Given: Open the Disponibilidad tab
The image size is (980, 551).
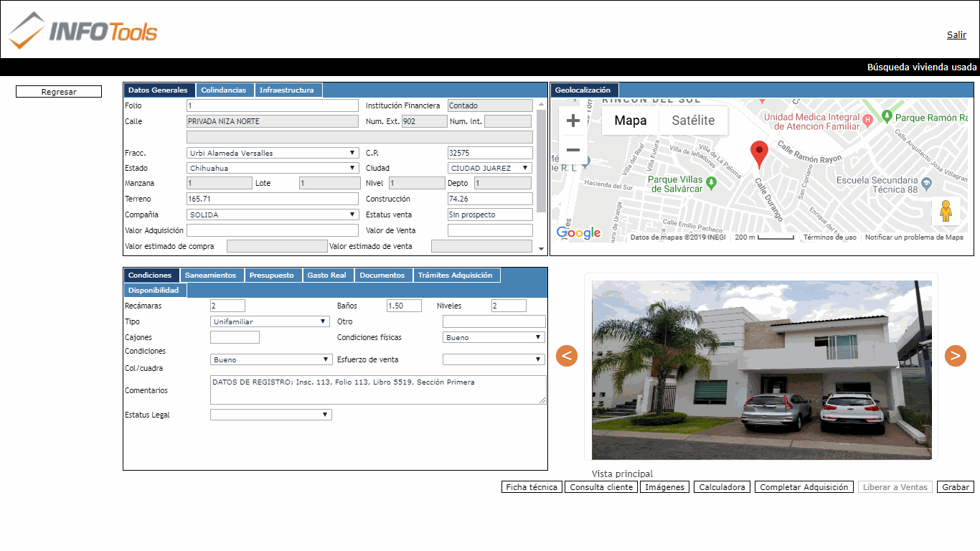Looking at the screenshot, I should pos(155,291).
